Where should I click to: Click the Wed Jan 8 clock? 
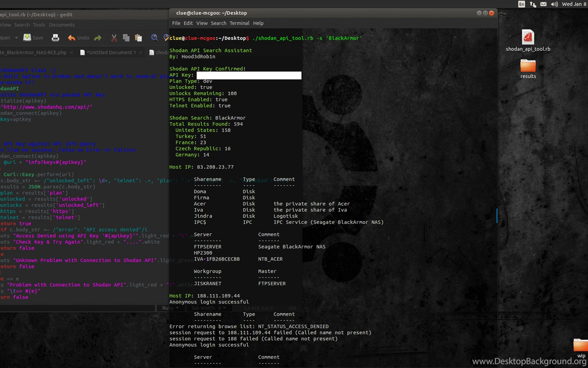coord(574,4)
